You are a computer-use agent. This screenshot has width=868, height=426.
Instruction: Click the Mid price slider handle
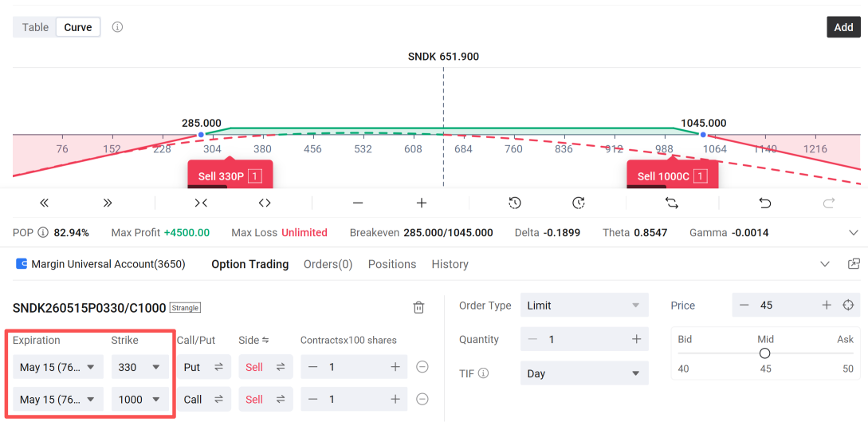(x=764, y=353)
